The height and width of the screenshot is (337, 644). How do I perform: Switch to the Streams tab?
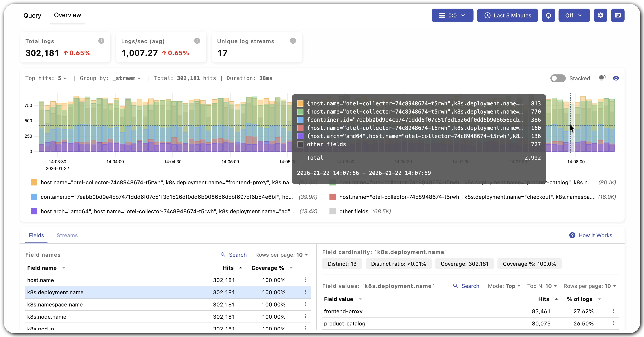tap(67, 235)
